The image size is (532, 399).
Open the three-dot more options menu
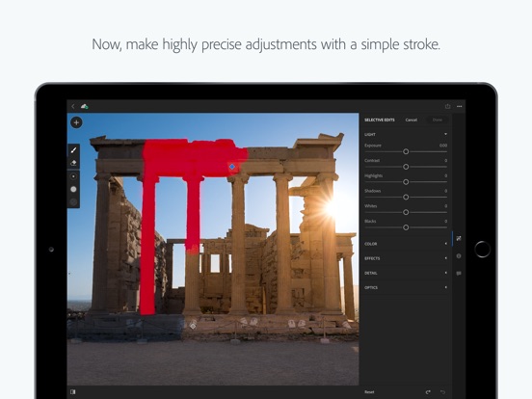coord(460,107)
